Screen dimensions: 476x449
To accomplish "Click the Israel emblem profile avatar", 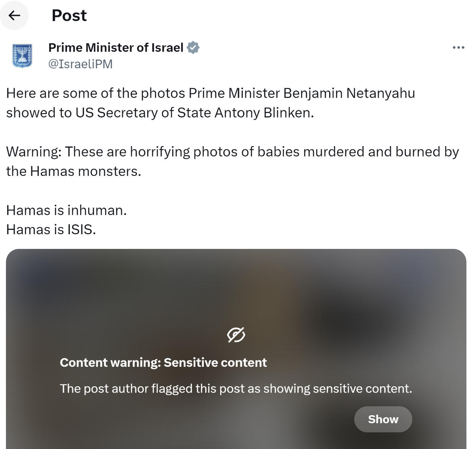I will [22, 56].
